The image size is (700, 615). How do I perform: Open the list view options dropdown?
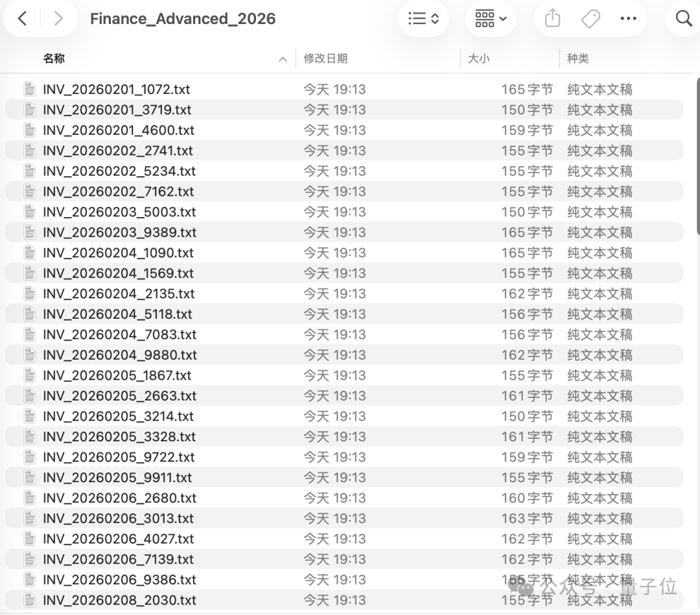point(423,19)
